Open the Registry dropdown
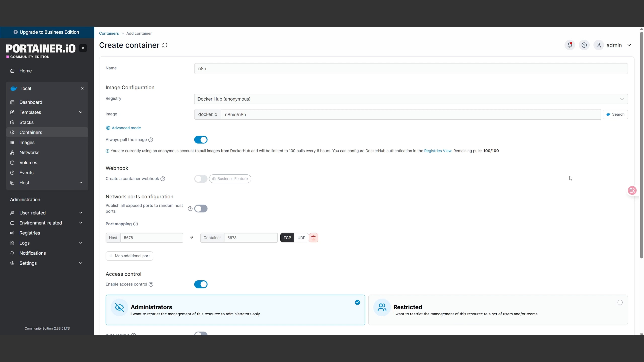This screenshot has width=644, height=362. click(x=411, y=99)
